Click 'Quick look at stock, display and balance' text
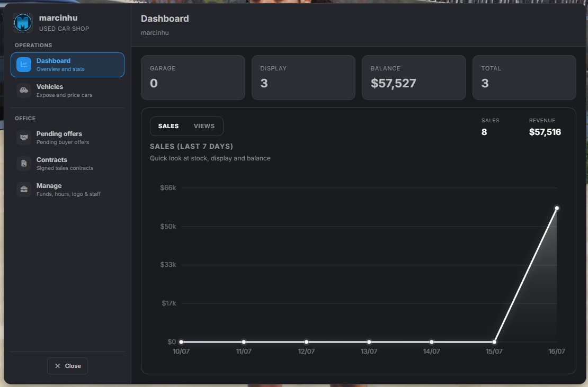The width and height of the screenshot is (588, 387). [210, 158]
